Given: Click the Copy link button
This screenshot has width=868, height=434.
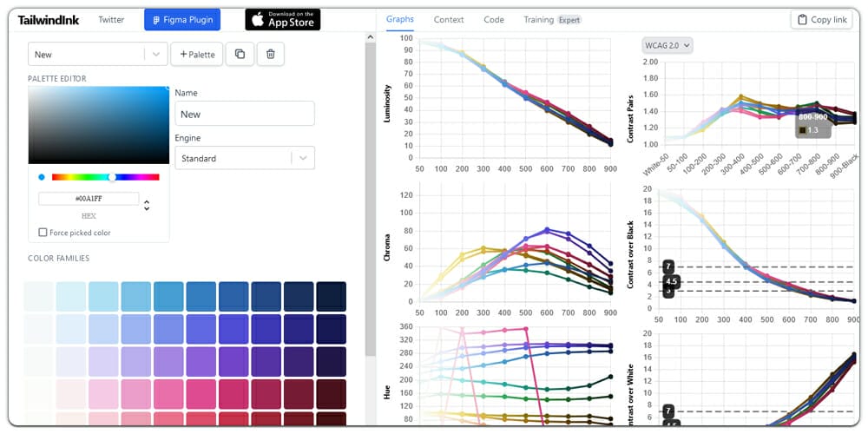Looking at the screenshot, I should 821,20.
